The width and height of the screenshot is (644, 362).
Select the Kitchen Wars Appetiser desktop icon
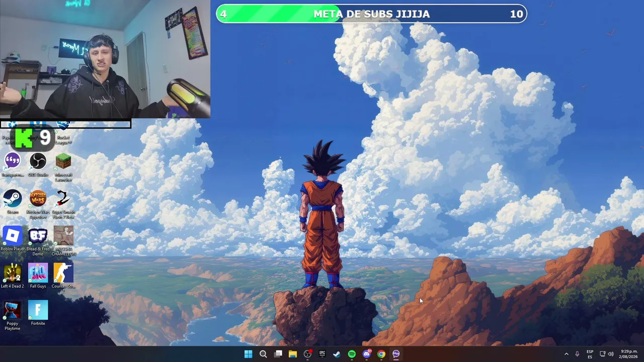[x=38, y=205]
